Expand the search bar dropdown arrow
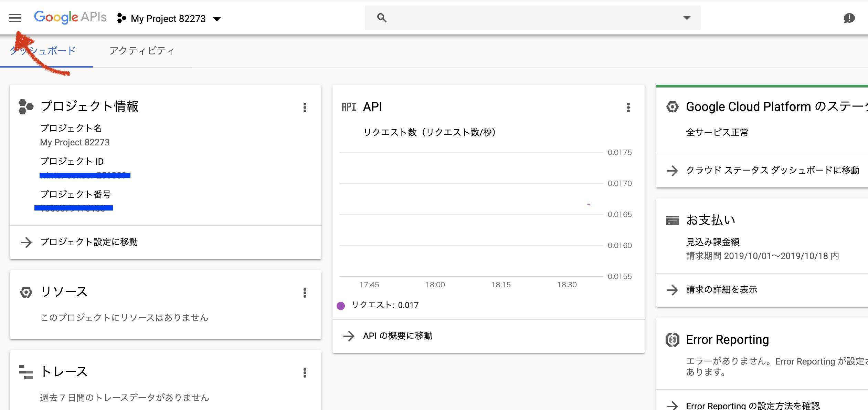The height and width of the screenshot is (410, 868). coord(686,18)
